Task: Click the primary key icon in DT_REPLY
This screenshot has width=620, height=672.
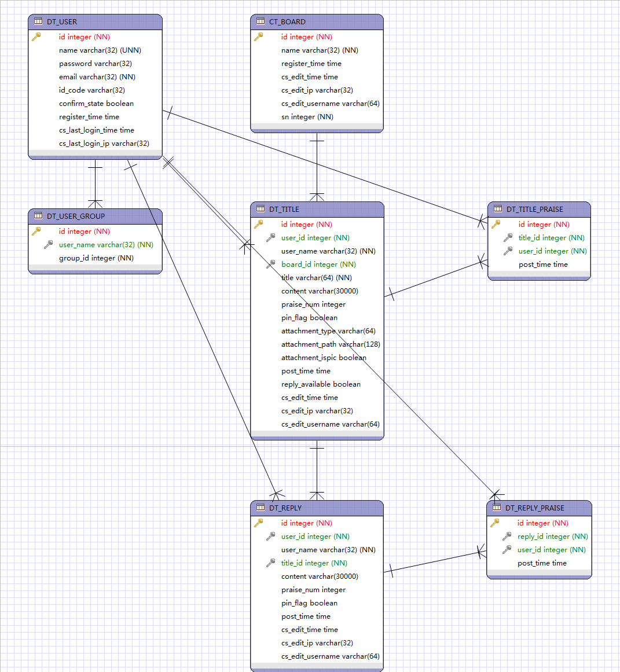Action: tap(259, 523)
